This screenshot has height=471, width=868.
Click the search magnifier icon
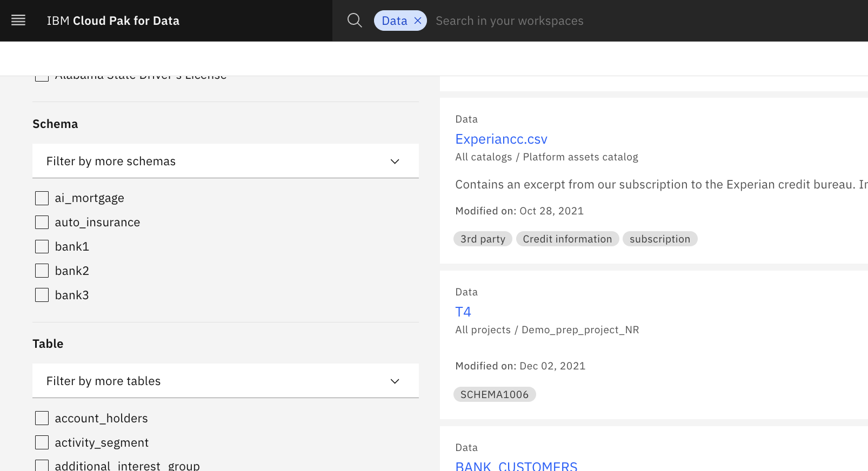(x=355, y=21)
